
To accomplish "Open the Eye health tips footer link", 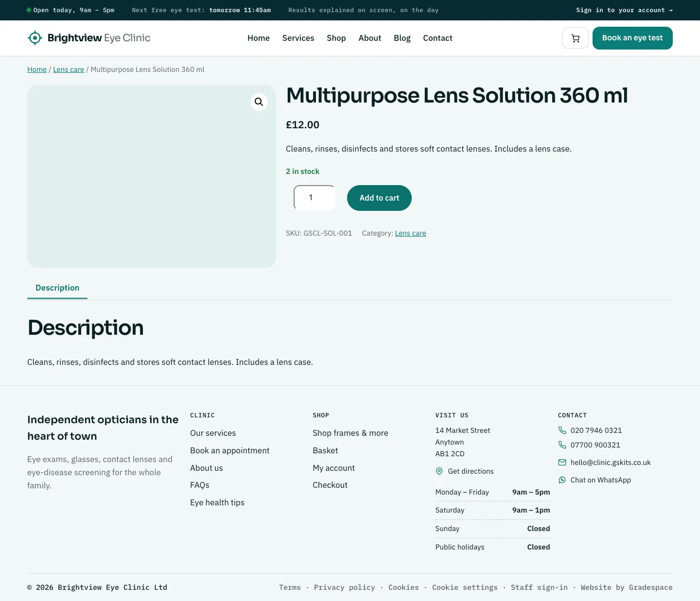I will pyautogui.click(x=217, y=502).
